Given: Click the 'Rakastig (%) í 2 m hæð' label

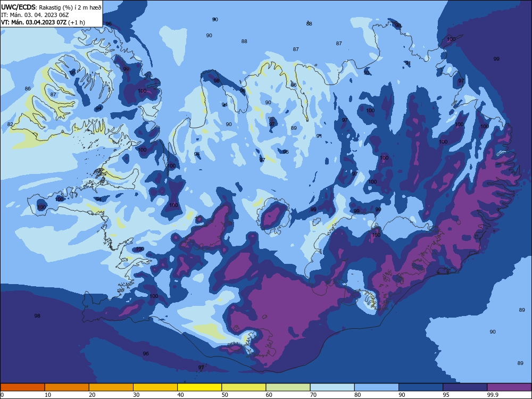Looking at the screenshot, I should click(x=70, y=7).
